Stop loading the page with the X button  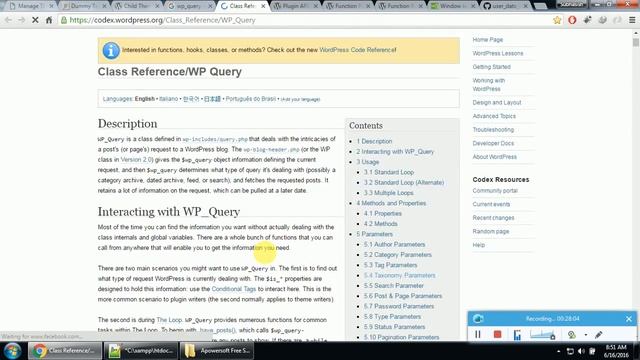[35, 20]
